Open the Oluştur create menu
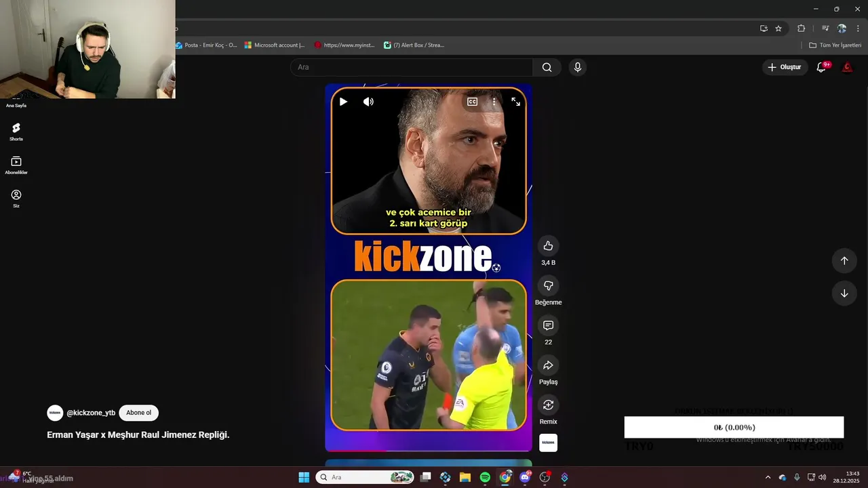The height and width of the screenshot is (488, 868). tap(785, 67)
